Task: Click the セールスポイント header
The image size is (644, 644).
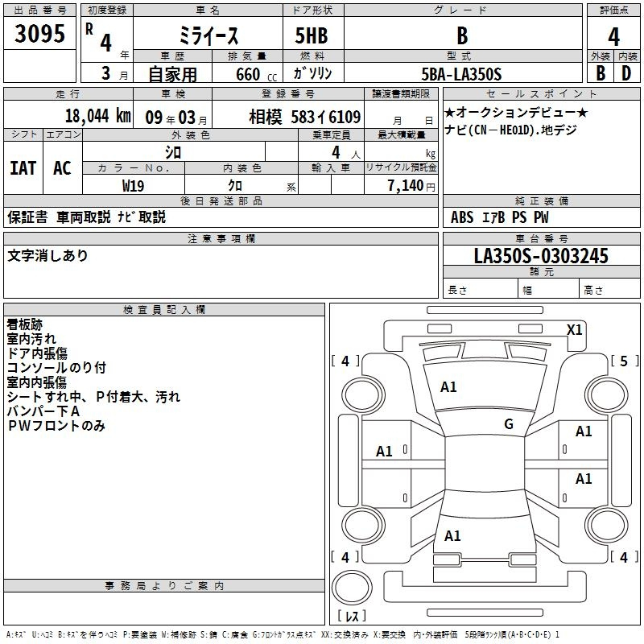Action: (x=541, y=93)
